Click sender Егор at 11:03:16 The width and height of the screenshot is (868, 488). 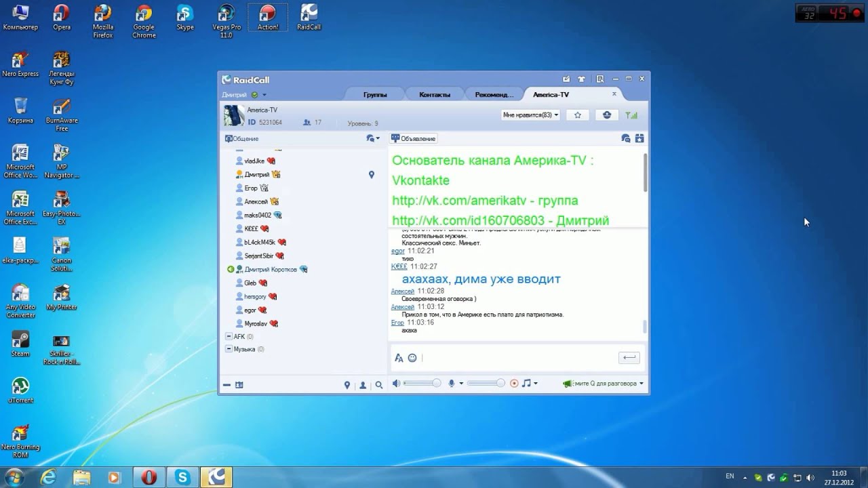397,323
